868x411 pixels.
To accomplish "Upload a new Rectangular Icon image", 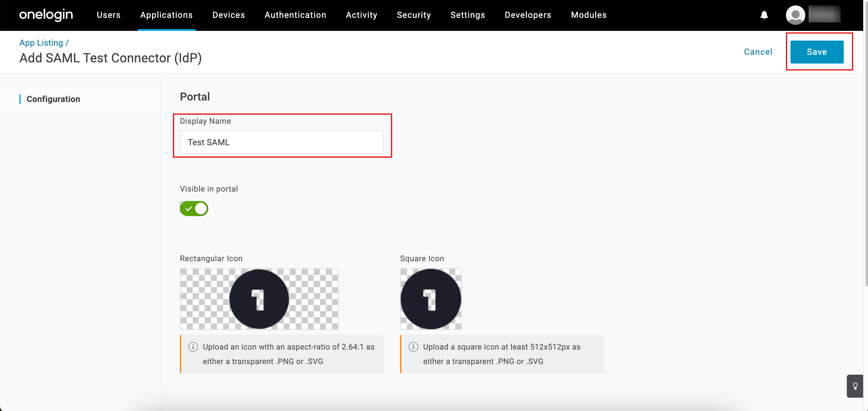I will click(x=259, y=299).
